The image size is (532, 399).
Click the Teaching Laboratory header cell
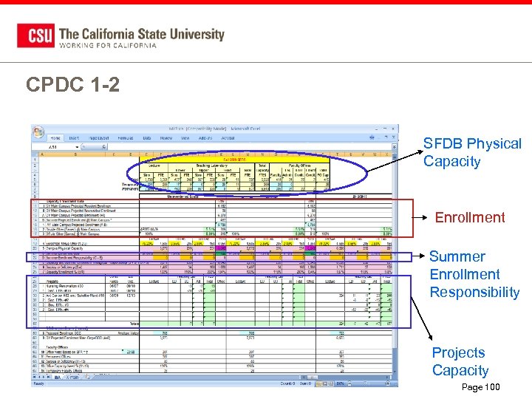click(x=212, y=166)
